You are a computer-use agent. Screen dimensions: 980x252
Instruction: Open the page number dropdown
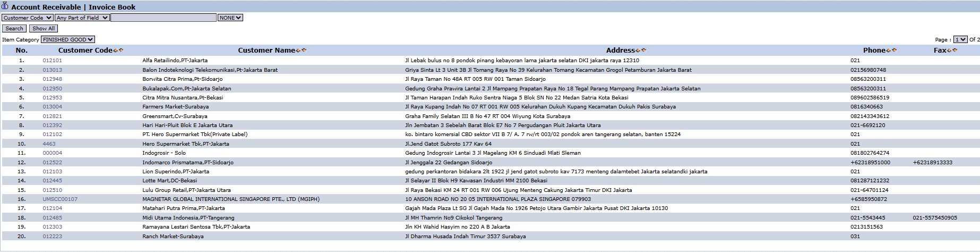(x=960, y=39)
